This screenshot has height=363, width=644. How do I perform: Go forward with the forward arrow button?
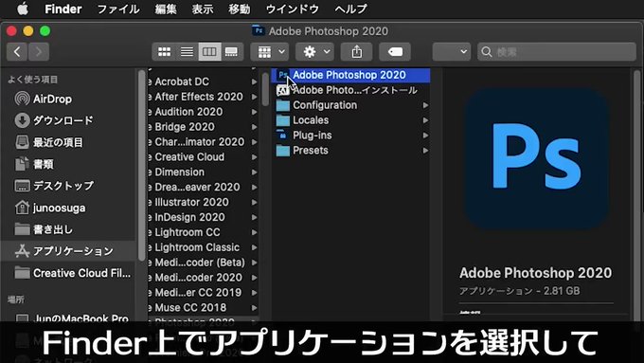(x=39, y=52)
